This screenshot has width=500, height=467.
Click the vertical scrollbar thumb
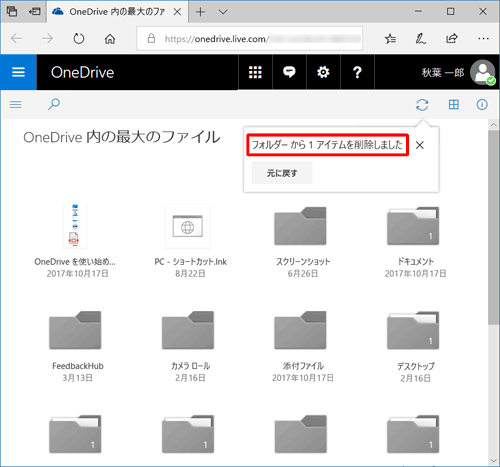(494, 227)
